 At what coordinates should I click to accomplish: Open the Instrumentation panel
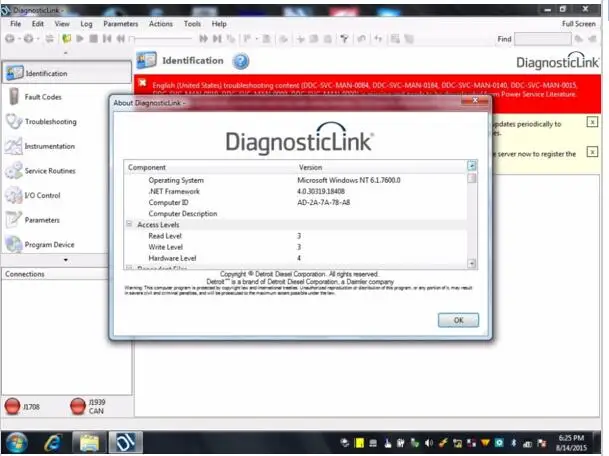(x=49, y=146)
